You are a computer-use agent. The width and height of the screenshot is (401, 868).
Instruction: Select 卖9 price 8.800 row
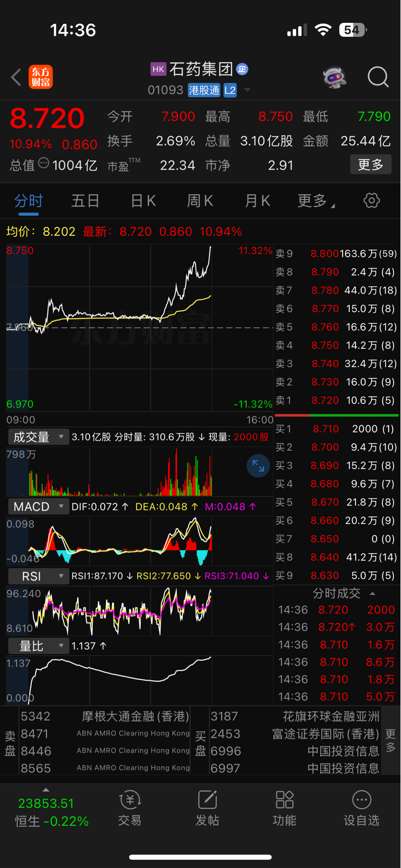point(336,254)
